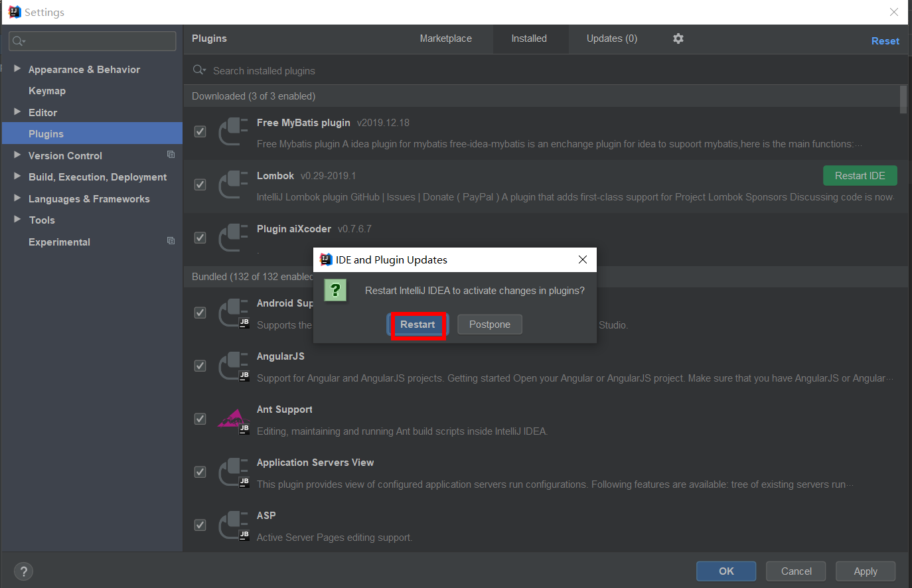Uncheck the Android Support plugin
The width and height of the screenshot is (912, 588).
click(200, 313)
